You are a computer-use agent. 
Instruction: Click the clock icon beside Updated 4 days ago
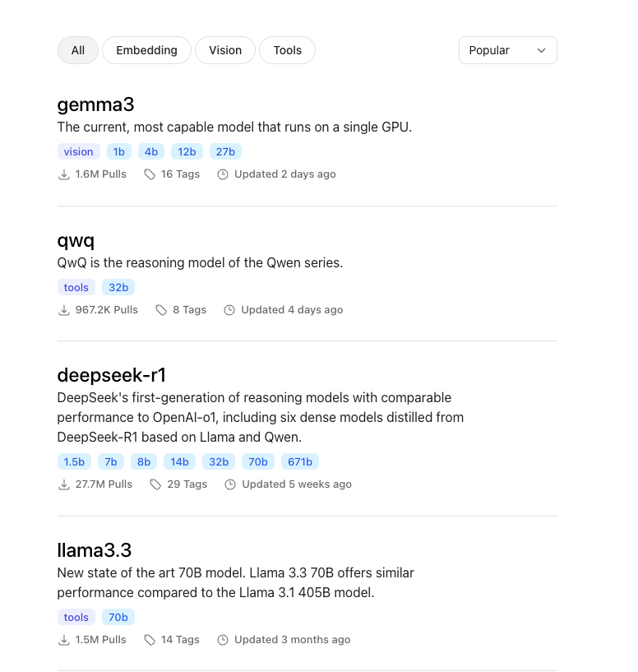point(229,310)
